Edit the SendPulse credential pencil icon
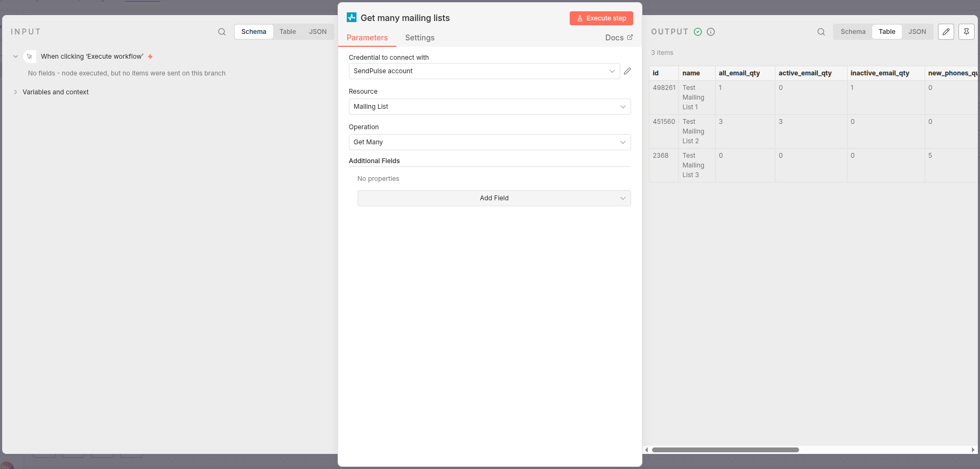Screen dimensions: 980x469 click(627, 71)
